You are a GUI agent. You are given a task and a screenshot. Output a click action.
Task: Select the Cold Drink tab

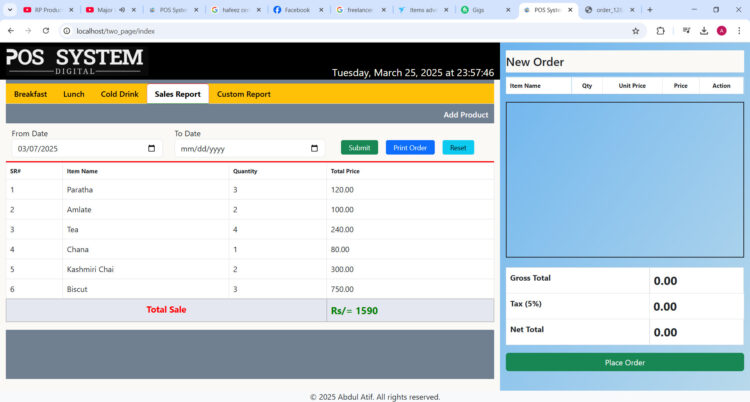pyautogui.click(x=119, y=94)
